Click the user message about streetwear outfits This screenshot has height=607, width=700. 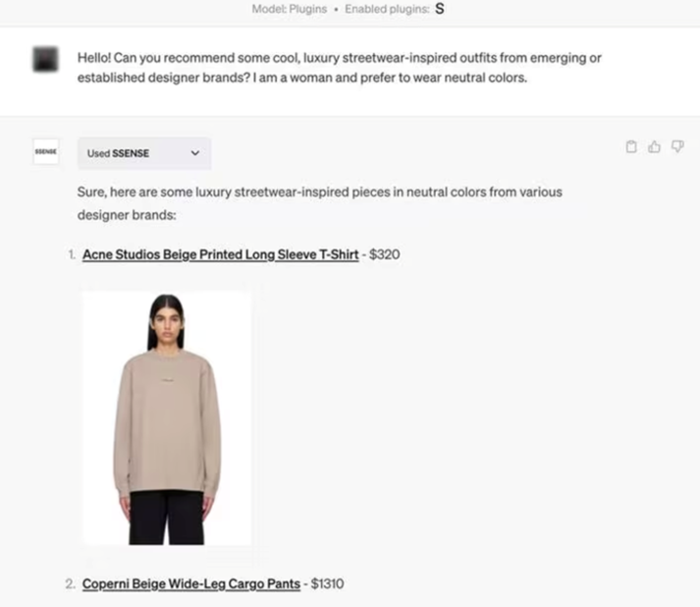click(x=340, y=68)
